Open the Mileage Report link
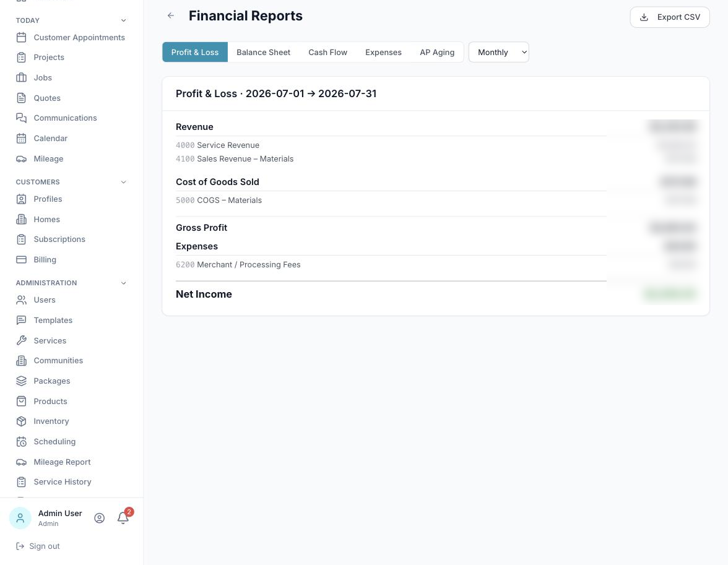The width and height of the screenshot is (728, 565). (x=62, y=462)
